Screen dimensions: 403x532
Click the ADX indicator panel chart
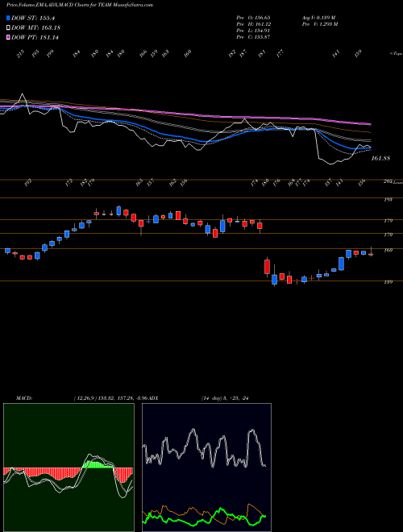(206, 468)
